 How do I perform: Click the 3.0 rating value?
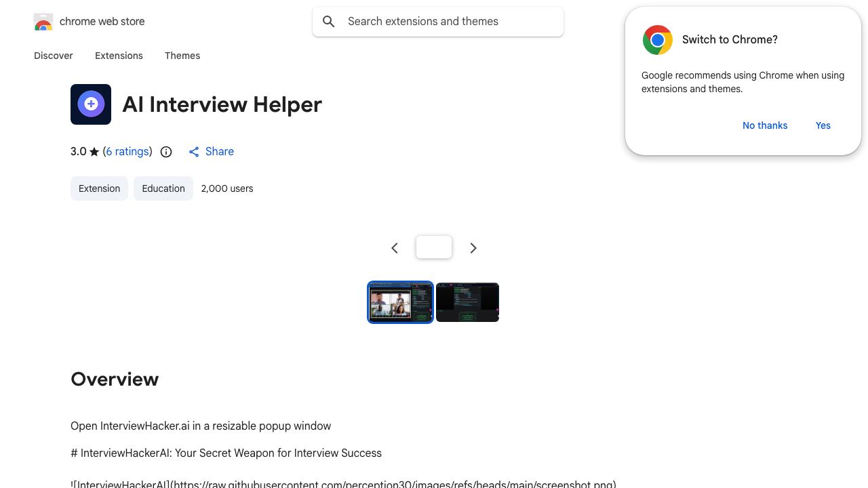(79, 152)
